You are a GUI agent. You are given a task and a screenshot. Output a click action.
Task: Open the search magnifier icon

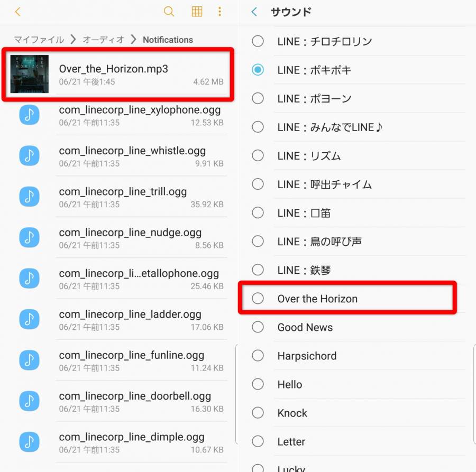click(x=169, y=12)
